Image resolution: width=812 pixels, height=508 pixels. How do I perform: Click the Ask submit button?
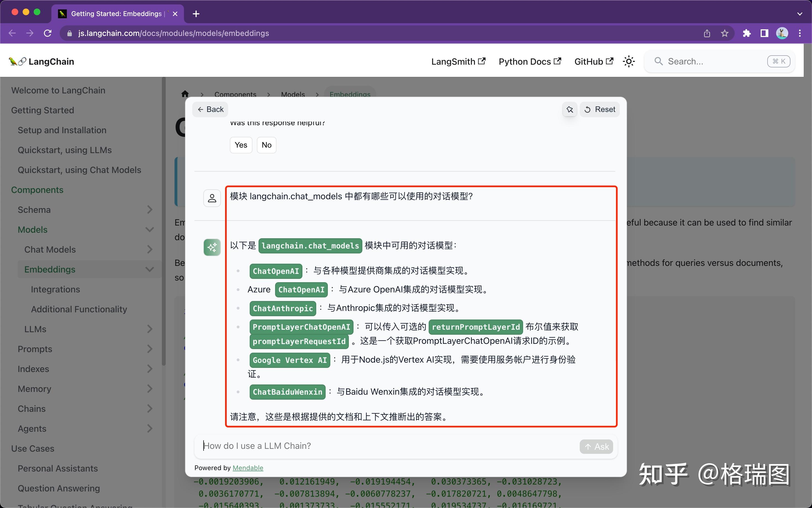(596, 447)
